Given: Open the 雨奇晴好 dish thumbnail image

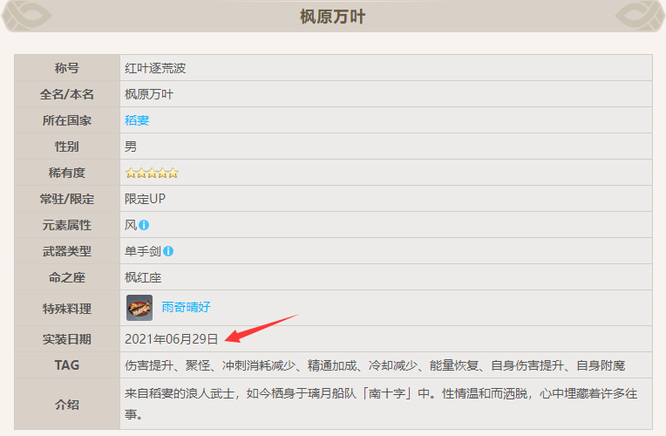Looking at the screenshot, I should pos(139,307).
